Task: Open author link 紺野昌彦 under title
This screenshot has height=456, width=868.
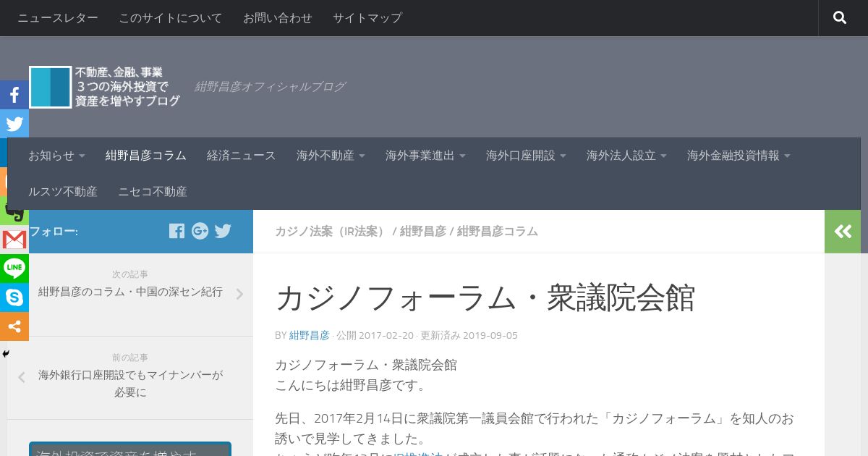Action: [x=310, y=335]
